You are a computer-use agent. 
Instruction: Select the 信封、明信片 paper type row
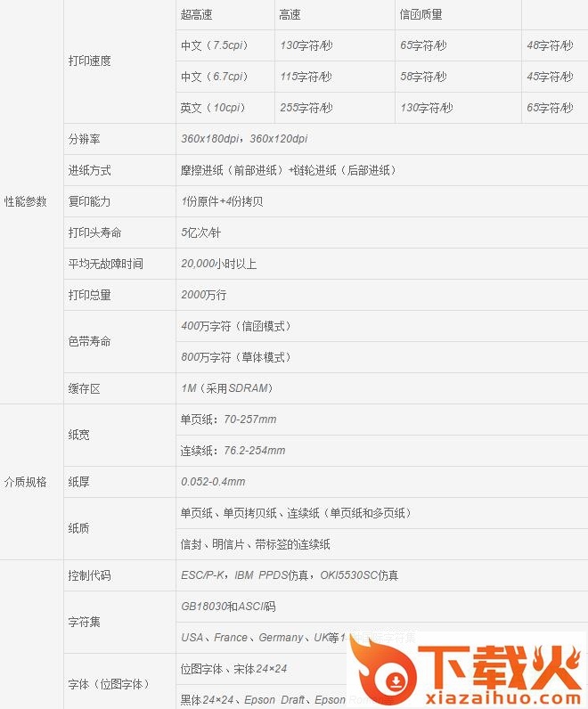255,544
